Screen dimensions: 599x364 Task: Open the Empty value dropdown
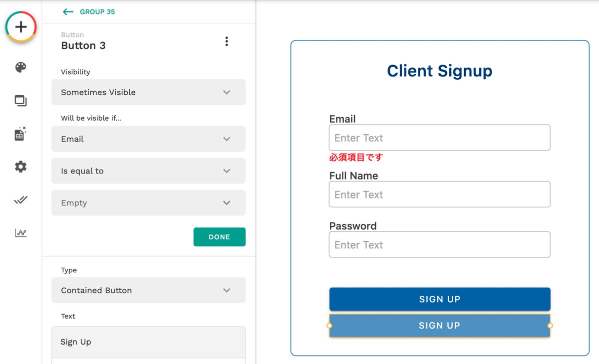click(x=148, y=203)
